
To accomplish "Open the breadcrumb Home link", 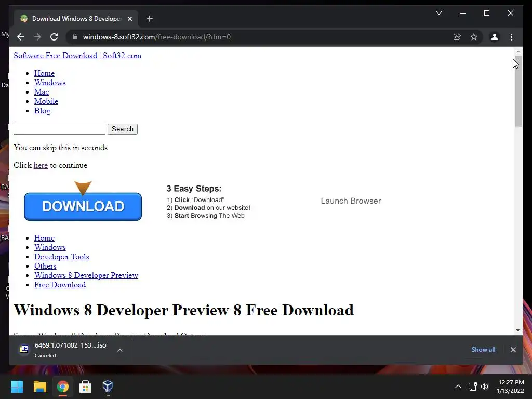I will (45, 238).
